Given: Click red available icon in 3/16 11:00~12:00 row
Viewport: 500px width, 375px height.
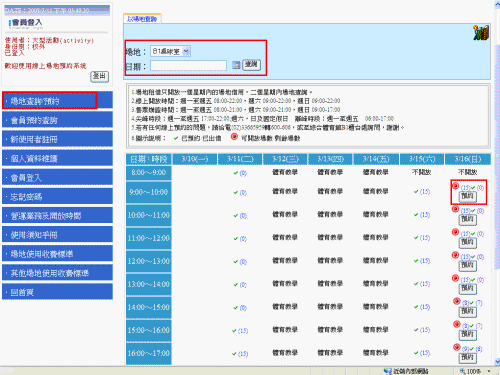Looking at the screenshot, I should click(455, 232).
